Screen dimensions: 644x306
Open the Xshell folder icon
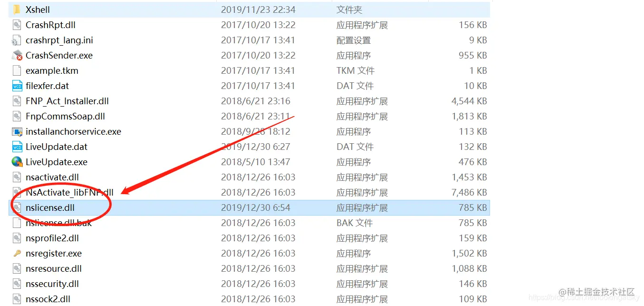point(17,9)
